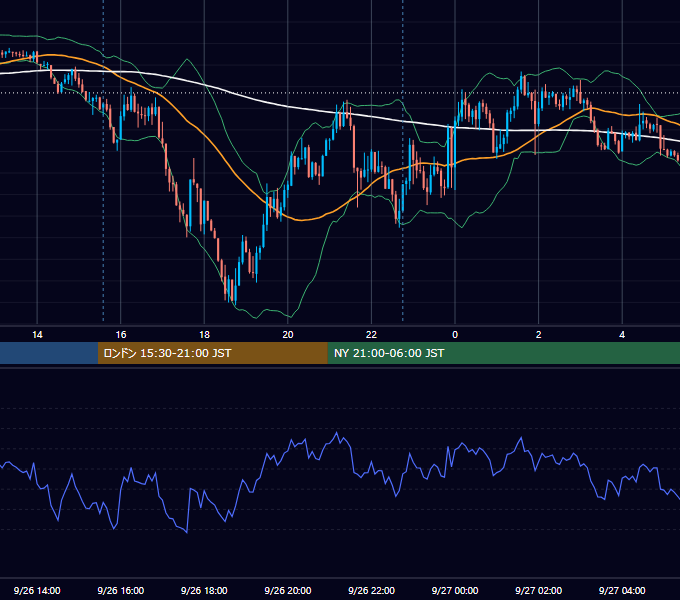
Task: Click the ロンドン 15:30-21:00 JST session bar
Action: (212, 353)
